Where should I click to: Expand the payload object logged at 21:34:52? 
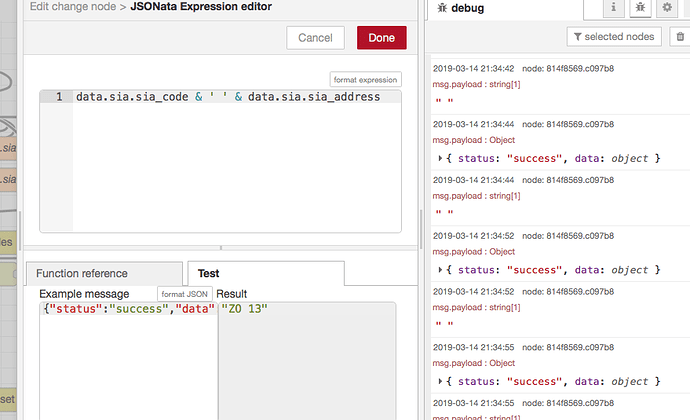(x=440, y=270)
